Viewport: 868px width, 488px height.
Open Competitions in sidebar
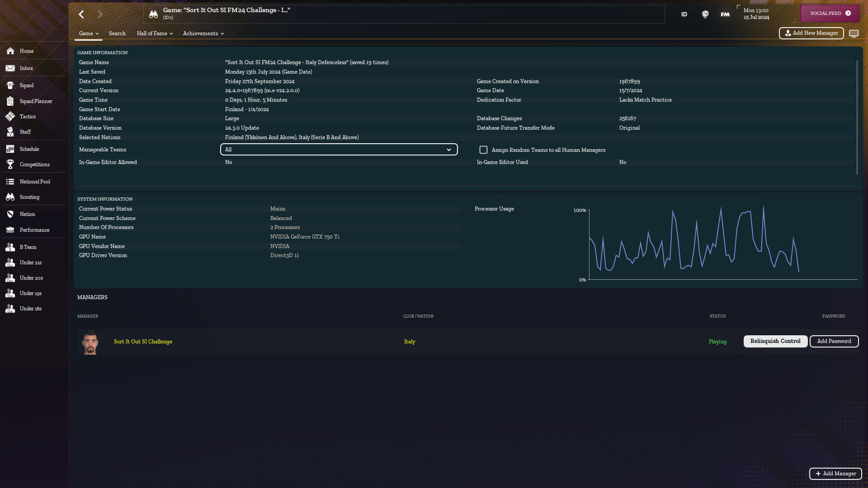coord(34,164)
